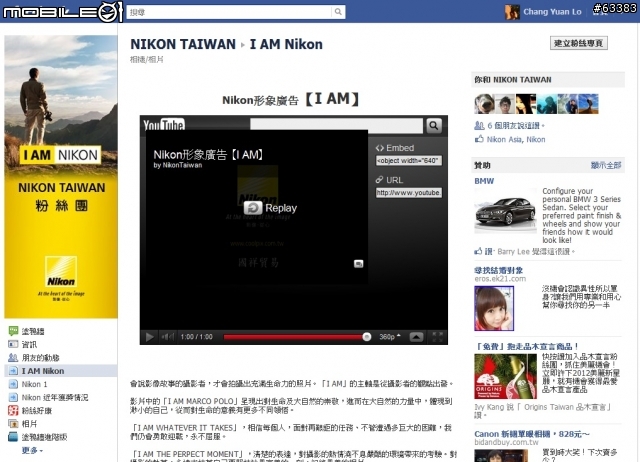Click the 塗鴉牆進階版 icon in sidebar
The width and height of the screenshot is (640, 462).
coord(13,437)
